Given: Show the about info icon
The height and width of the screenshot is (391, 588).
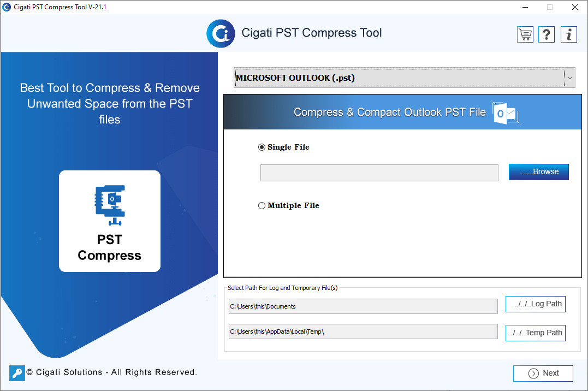Looking at the screenshot, I should 568,34.
